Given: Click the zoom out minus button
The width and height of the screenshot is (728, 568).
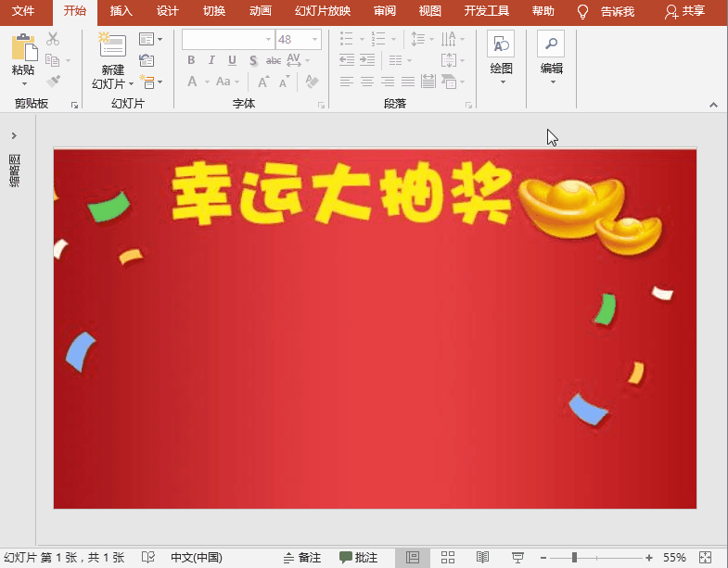Looking at the screenshot, I should tap(543, 557).
